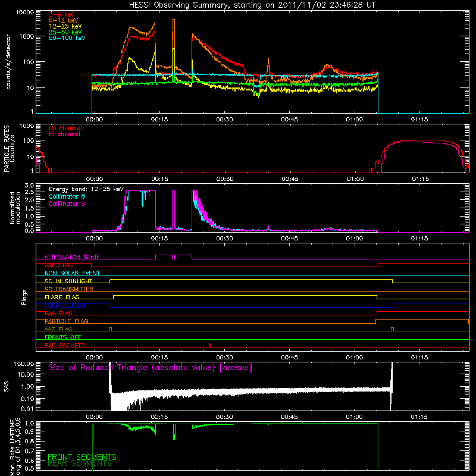Click the NON_SOLAR_EVENT flag label

point(72,273)
